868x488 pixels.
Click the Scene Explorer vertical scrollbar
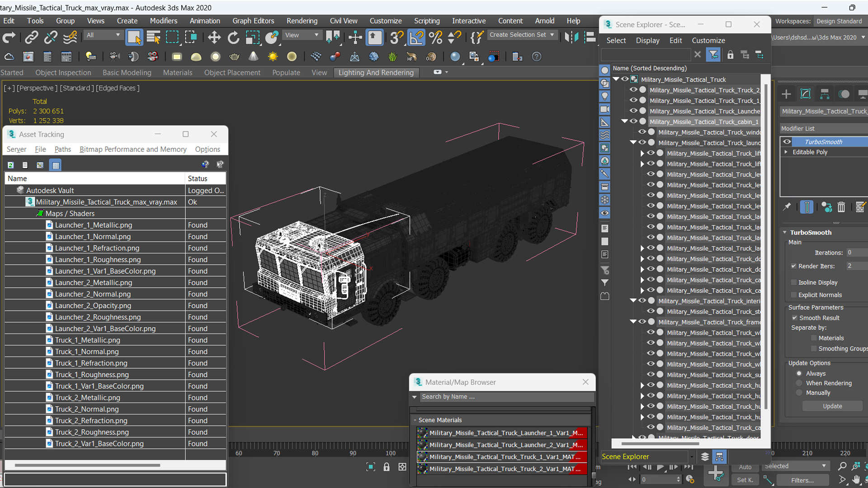(x=766, y=246)
